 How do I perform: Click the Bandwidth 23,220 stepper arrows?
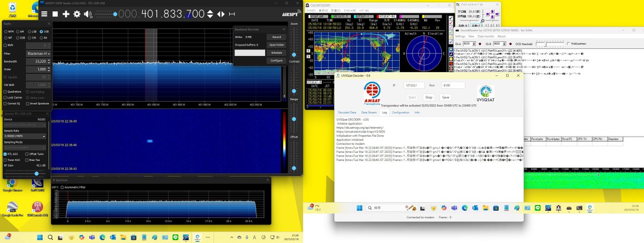pyautogui.click(x=49, y=61)
